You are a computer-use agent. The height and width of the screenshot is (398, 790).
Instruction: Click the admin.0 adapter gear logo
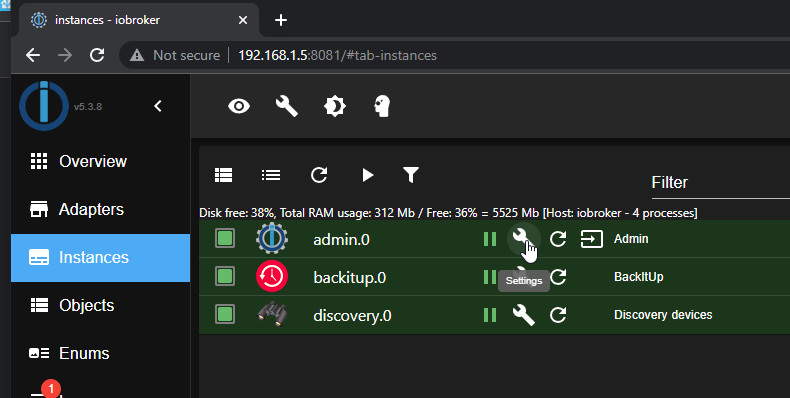(x=272, y=238)
